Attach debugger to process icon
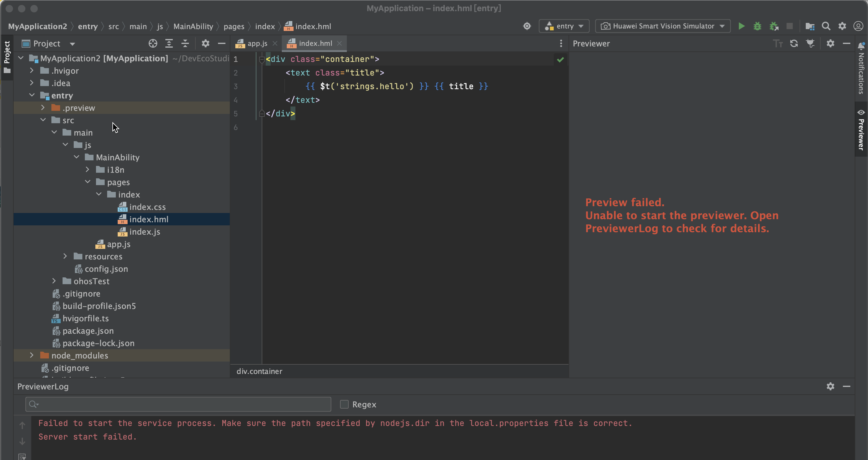868x460 pixels. (x=774, y=26)
